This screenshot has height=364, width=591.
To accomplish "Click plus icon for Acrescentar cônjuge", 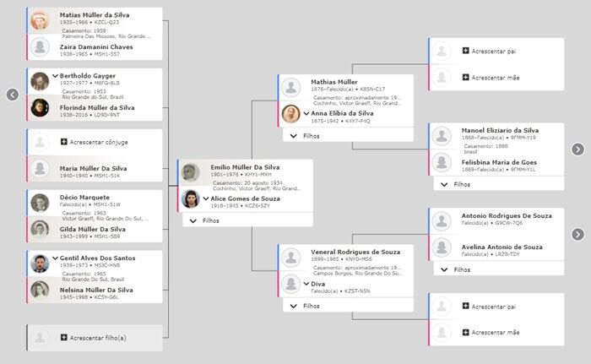I will 63,141.
